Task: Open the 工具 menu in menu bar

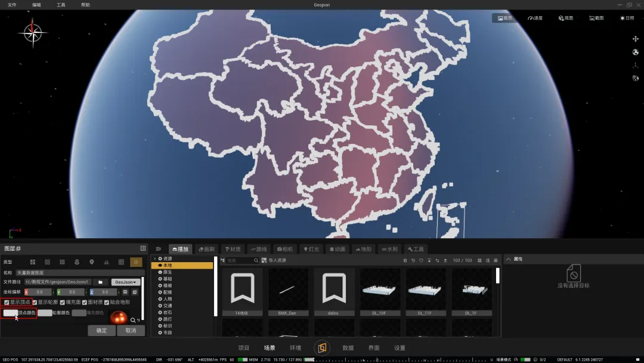Action: (61, 5)
